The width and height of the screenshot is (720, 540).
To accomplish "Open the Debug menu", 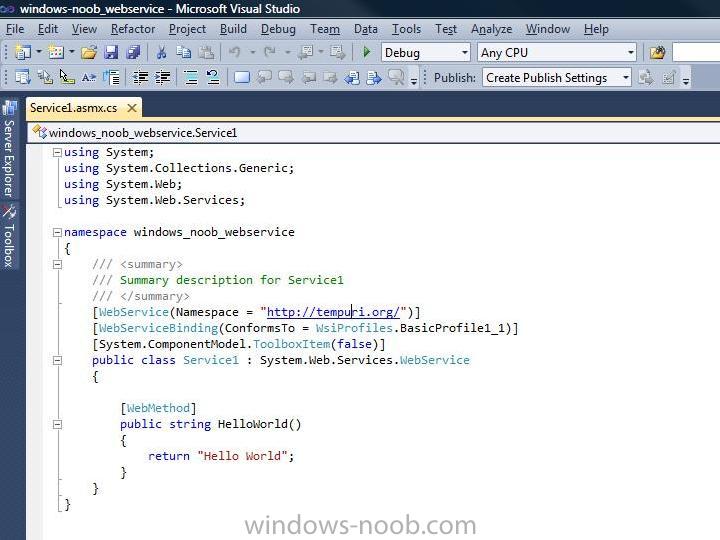I will coord(278,29).
